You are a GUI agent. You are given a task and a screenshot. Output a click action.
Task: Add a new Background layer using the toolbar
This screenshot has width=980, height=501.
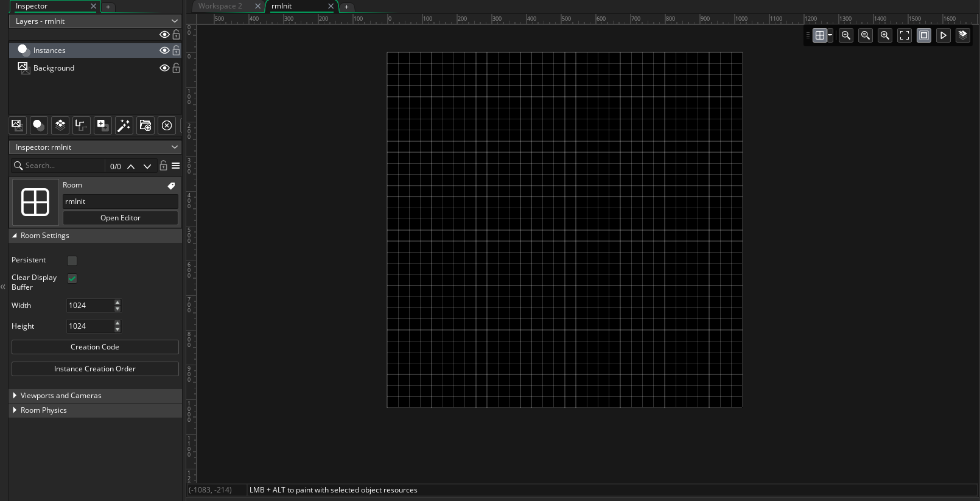click(17, 125)
